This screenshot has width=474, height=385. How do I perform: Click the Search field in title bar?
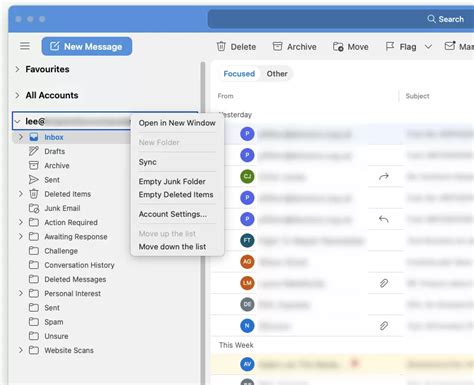(340, 19)
